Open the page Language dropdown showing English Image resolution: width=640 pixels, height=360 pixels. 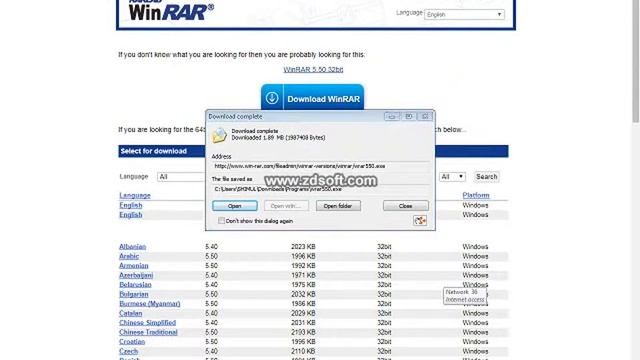click(464, 14)
